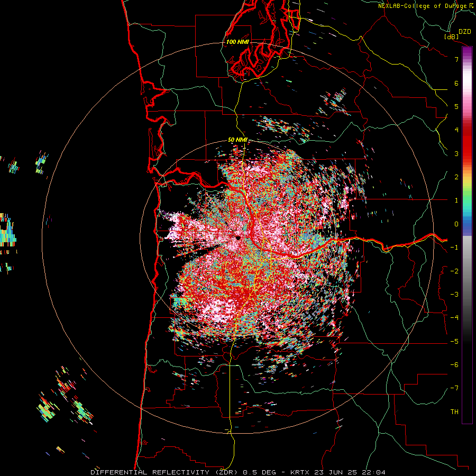The image size is (476, 476).
Task: Click the black radar site dot at center
Action: point(238,238)
